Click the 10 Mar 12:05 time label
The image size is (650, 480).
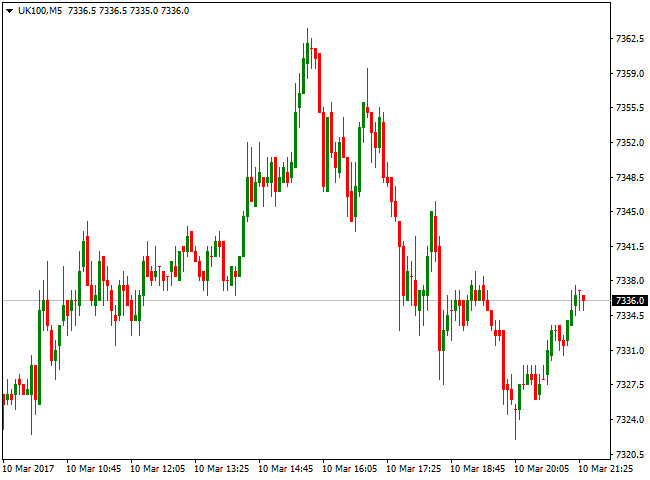tap(158, 469)
